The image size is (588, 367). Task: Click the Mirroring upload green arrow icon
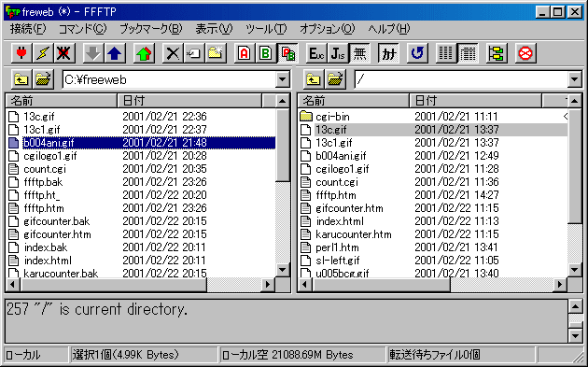click(144, 53)
